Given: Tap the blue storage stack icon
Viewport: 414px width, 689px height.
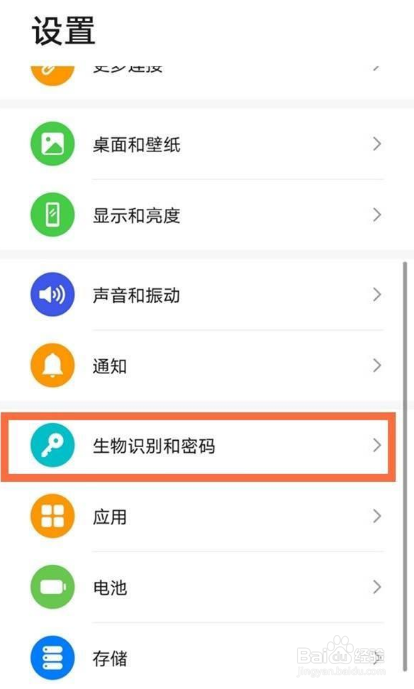Looking at the screenshot, I should coord(52,658).
